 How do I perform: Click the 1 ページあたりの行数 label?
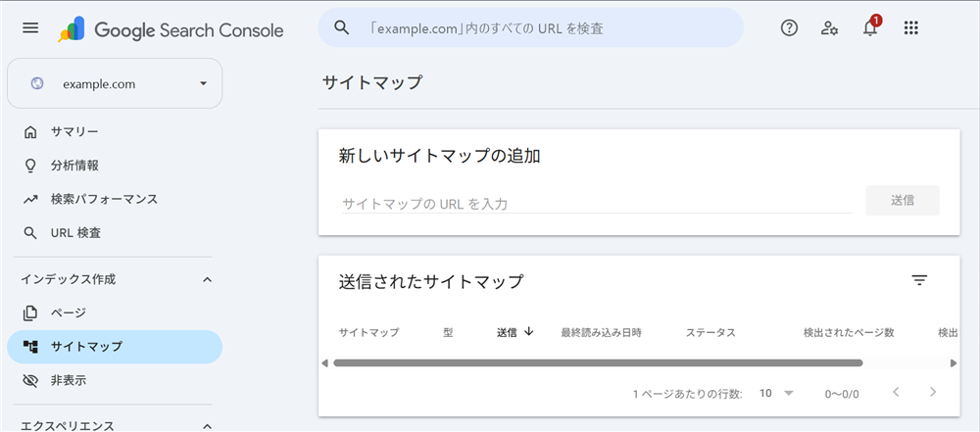688,394
